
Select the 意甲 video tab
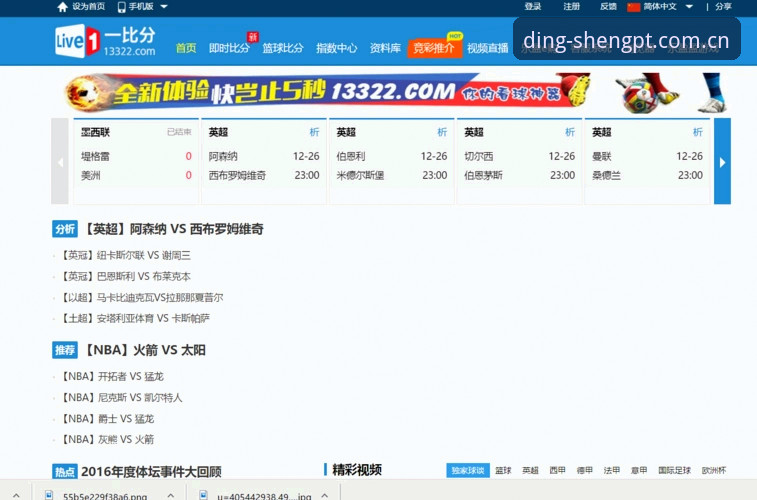point(639,471)
